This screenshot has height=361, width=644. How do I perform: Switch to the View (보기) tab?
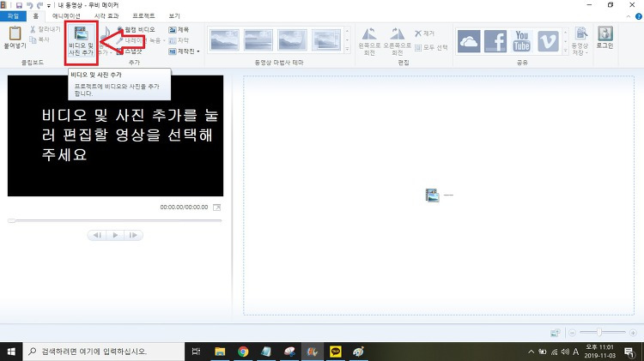coord(174,16)
